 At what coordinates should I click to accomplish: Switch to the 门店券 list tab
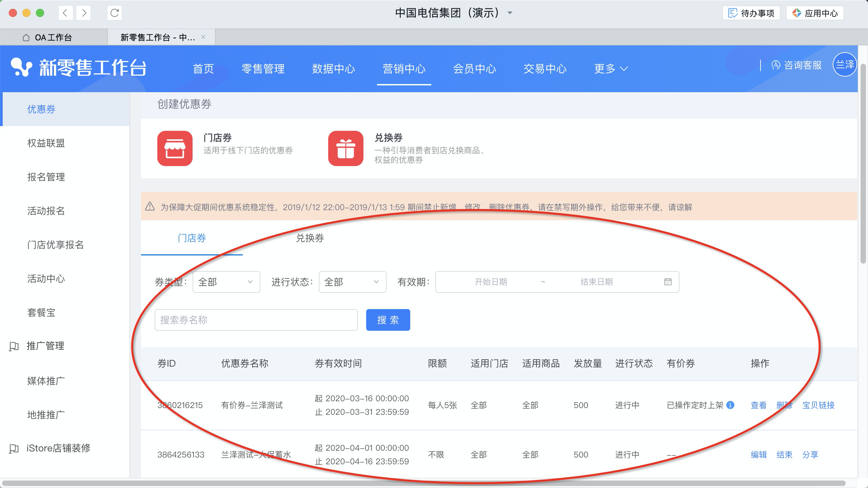coord(192,238)
